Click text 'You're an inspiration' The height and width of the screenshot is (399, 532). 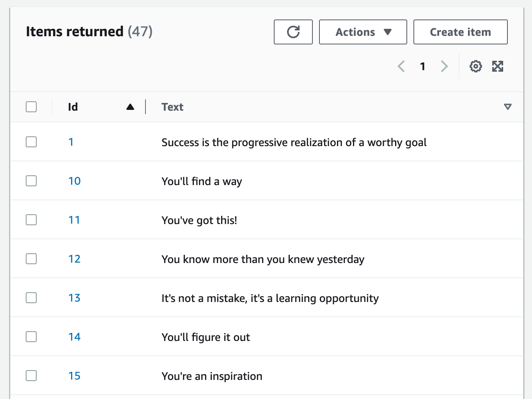[212, 376]
